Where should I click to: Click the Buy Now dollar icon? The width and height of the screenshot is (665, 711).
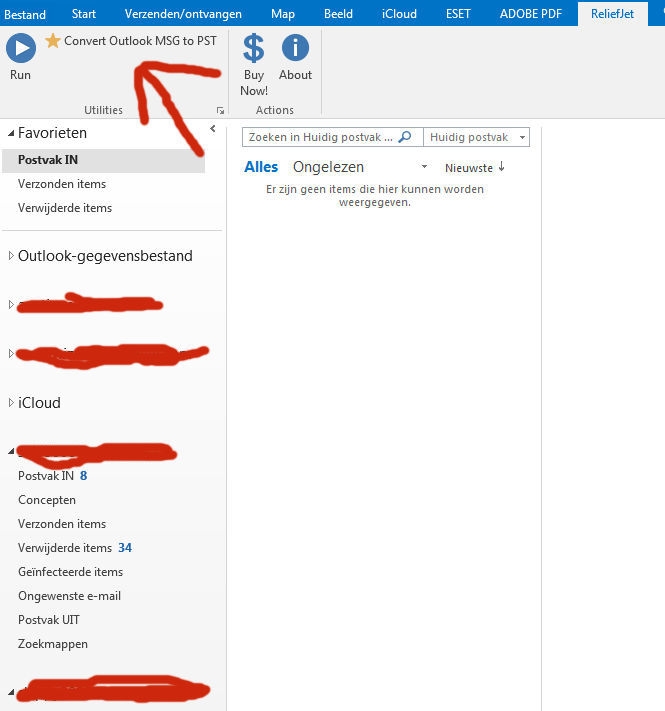[x=253, y=48]
